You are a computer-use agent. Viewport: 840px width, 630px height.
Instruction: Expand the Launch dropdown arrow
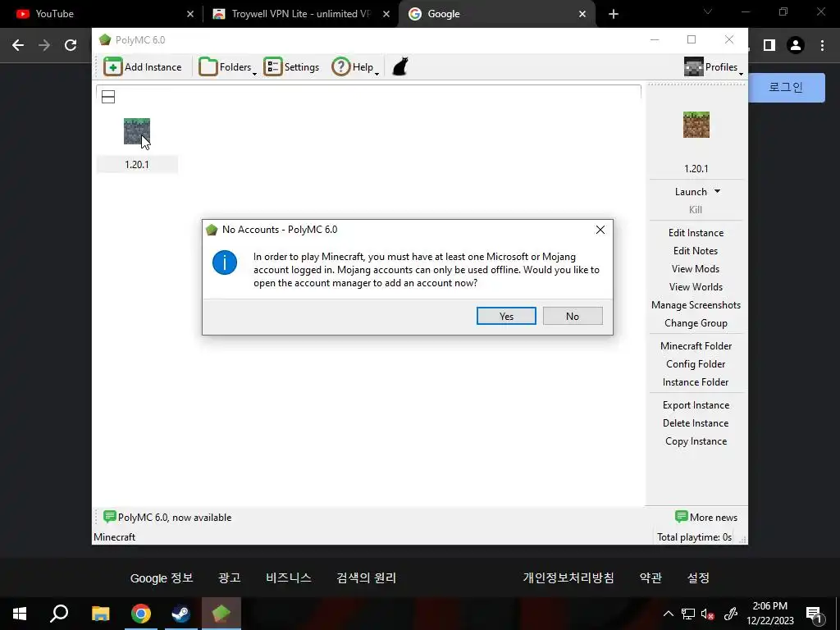717,191
